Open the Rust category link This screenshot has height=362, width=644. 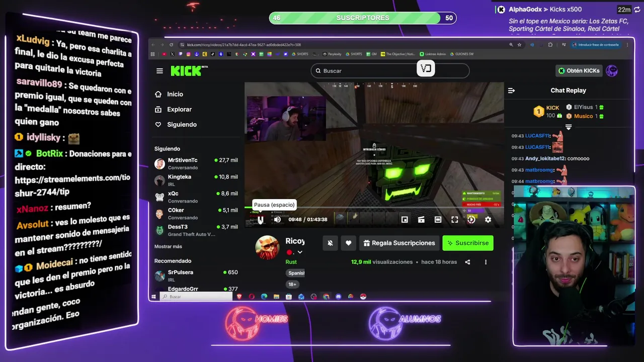point(291,262)
